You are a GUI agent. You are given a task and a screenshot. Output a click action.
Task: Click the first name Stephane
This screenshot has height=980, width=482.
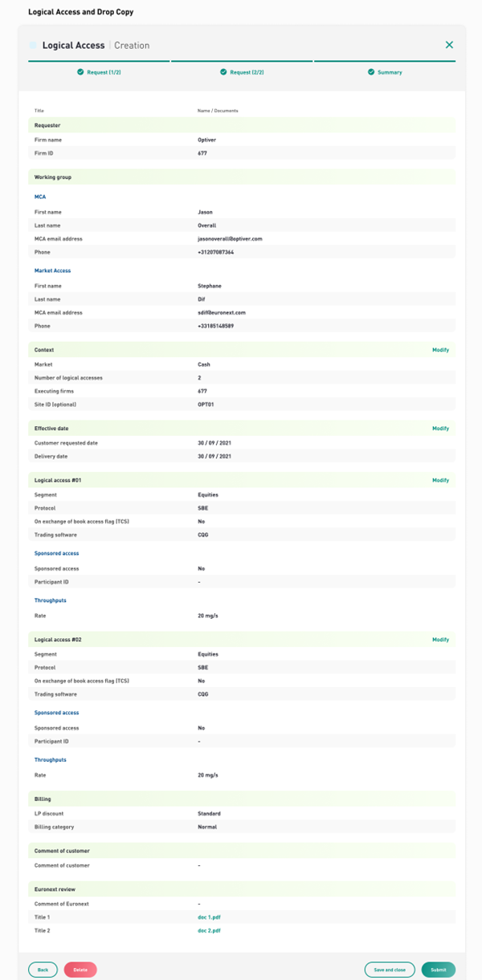pyautogui.click(x=210, y=286)
